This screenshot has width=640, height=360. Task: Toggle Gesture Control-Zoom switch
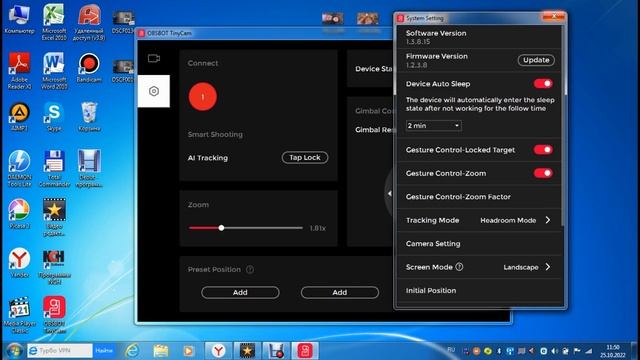543,173
